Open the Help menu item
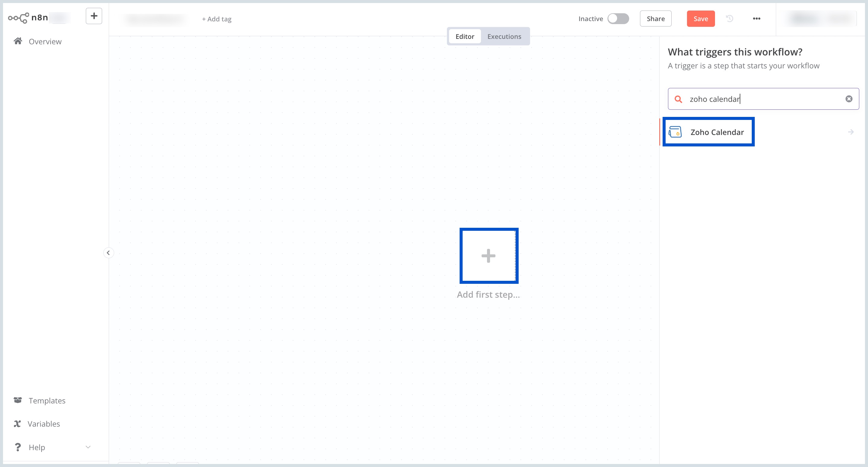 37,447
